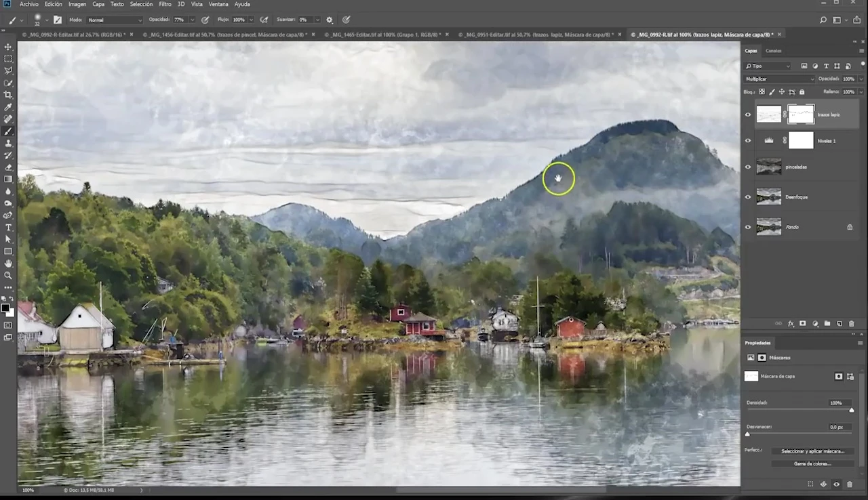The height and width of the screenshot is (500, 868).
Task: Open the layer blend mode 'Multiplicar' dropdown
Action: pyautogui.click(x=779, y=79)
